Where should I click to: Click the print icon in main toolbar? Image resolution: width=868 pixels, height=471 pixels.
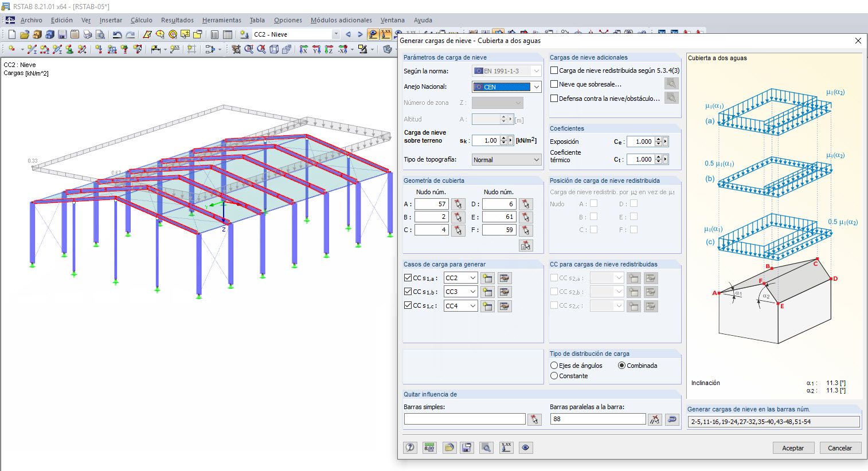(x=87, y=34)
